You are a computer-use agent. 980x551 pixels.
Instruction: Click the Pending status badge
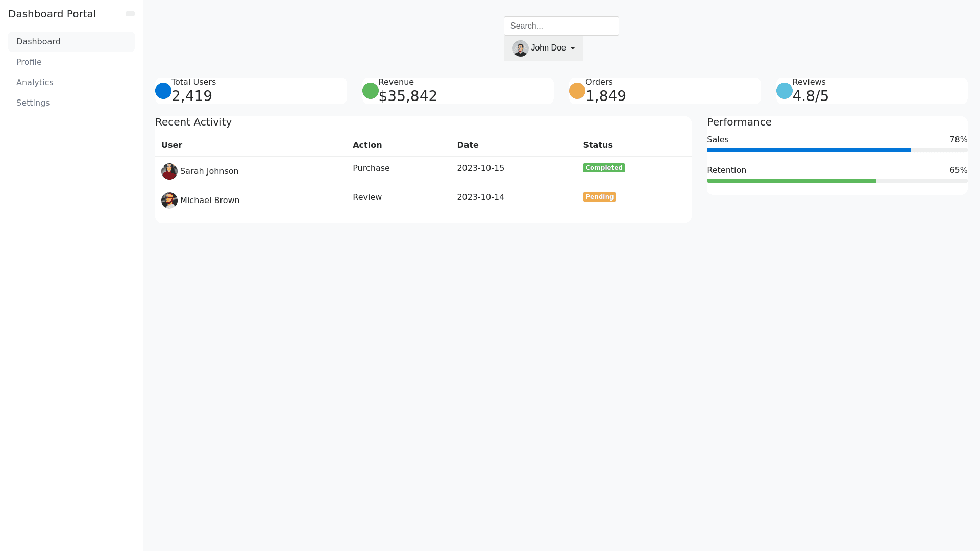click(599, 197)
